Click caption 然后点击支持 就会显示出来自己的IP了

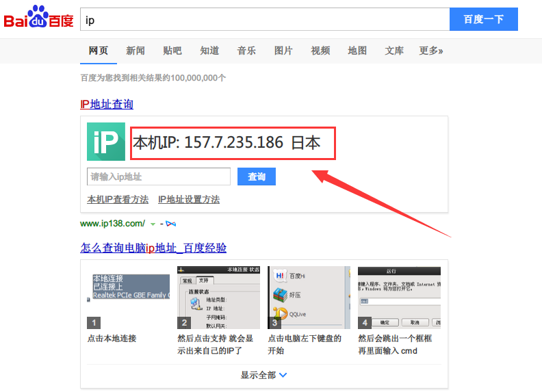pyautogui.click(x=216, y=345)
